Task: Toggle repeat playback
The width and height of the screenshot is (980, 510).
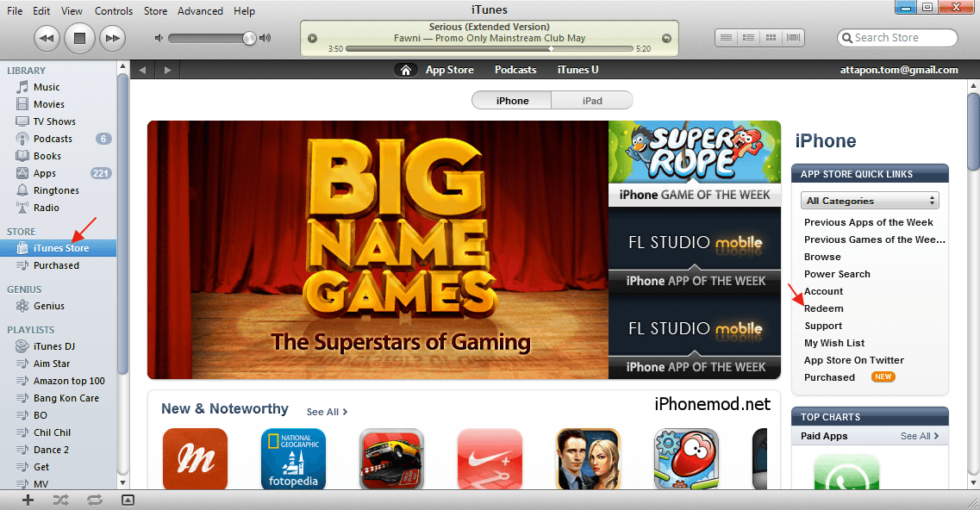Action: tap(94, 500)
